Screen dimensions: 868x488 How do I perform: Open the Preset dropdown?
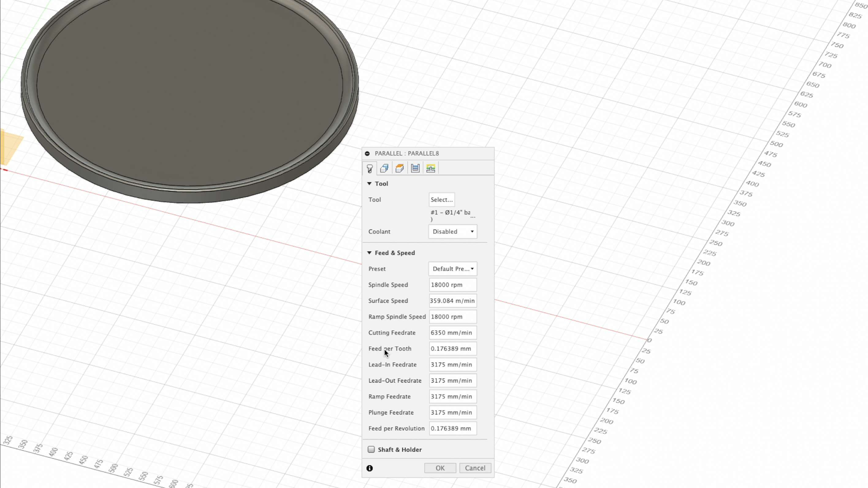point(452,269)
